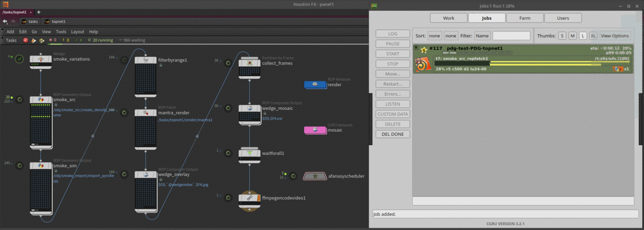Click the cook status circle beside collect_frames

pyautogui.click(x=228, y=63)
